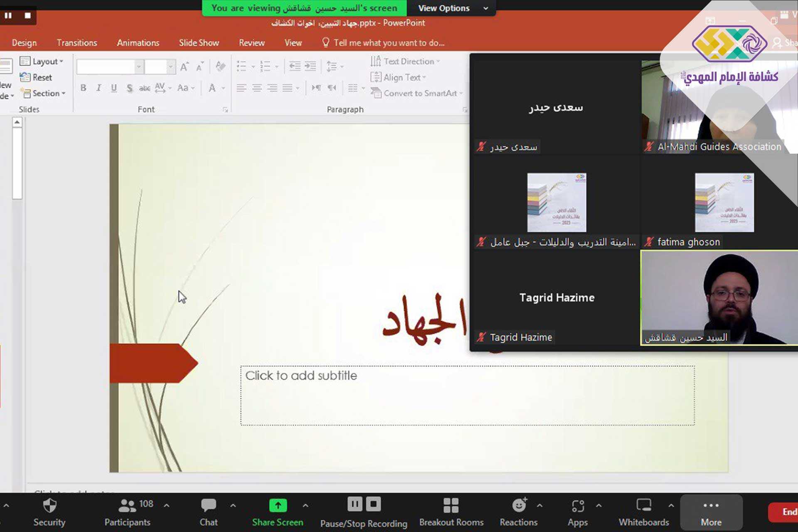Toggle Italic formatting in Font group
Screen dimensions: 798x532
coord(99,88)
